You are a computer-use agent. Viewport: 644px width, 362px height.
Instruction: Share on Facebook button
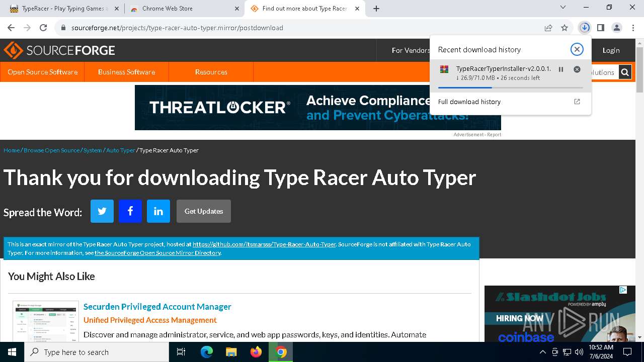pos(130,211)
